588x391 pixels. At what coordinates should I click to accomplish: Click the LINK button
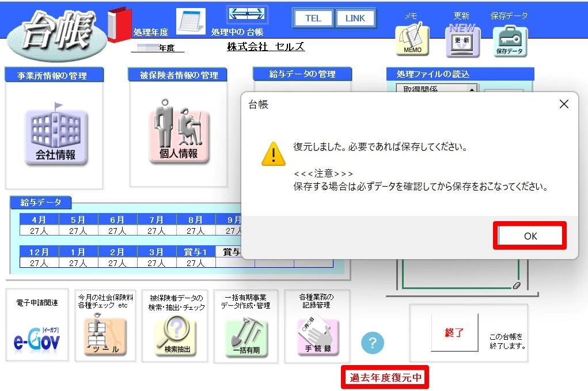pos(355,18)
